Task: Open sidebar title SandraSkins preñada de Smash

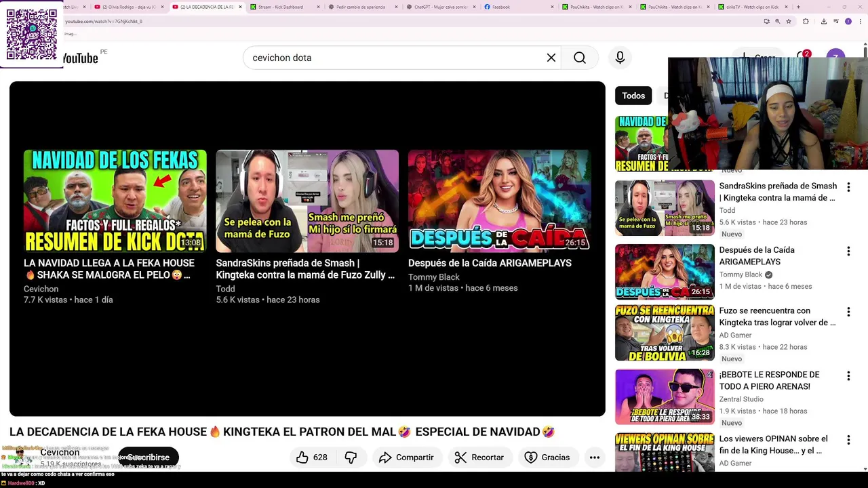Action: click(x=778, y=192)
